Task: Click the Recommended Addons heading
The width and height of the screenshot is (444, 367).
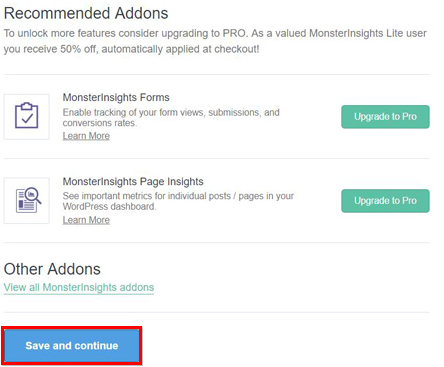Action: point(86,13)
